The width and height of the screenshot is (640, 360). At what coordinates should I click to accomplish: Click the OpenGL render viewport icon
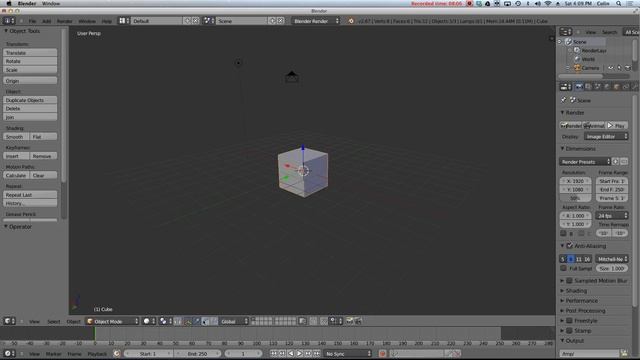point(350,321)
